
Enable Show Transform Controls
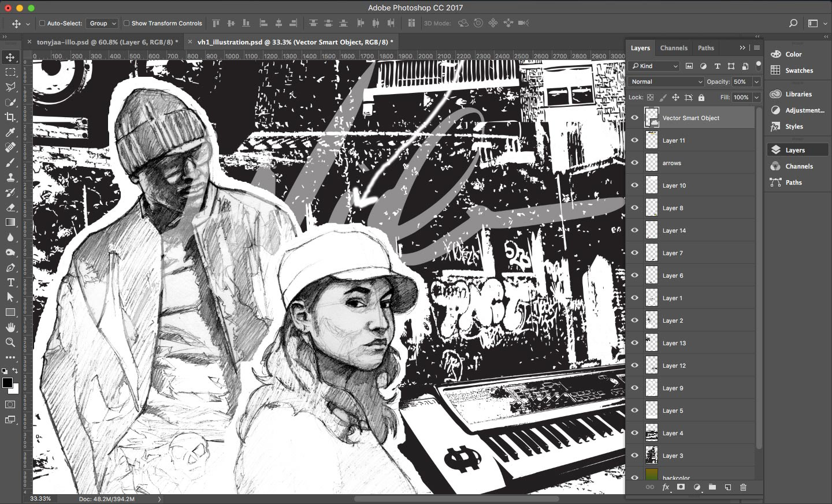(127, 23)
